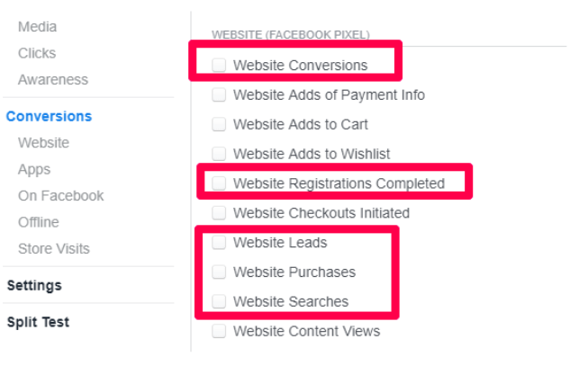Image resolution: width=588 pixels, height=366 pixels.
Task: Select Website Content Views checkbox
Action: tap(219, 331)
